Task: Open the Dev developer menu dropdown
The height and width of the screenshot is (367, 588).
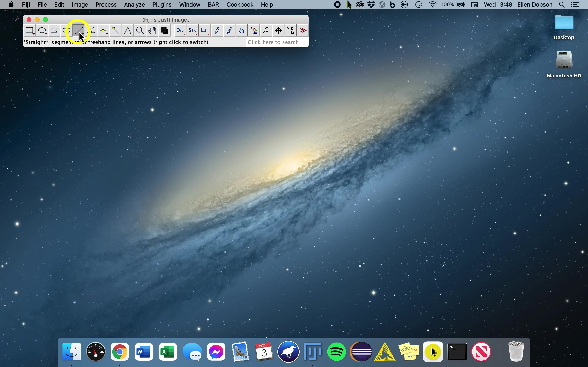Action: [x=180, y=31]
